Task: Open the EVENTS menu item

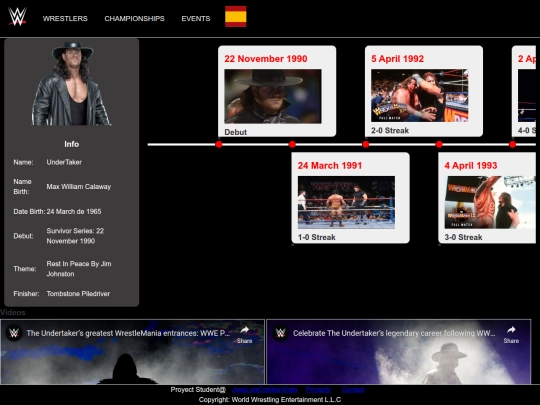Action: tap(196, 19)
